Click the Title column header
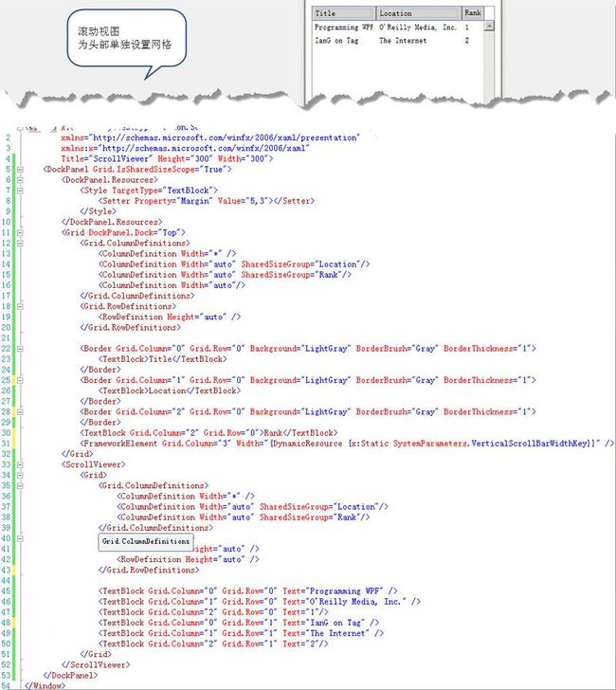This screenshot has height=690, width=616. point(344,13)
